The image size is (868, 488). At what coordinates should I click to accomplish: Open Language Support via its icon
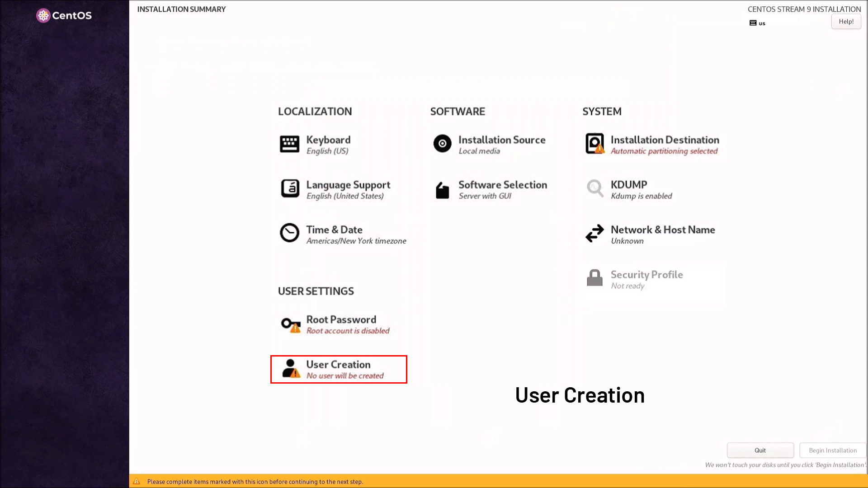point(289,188)
